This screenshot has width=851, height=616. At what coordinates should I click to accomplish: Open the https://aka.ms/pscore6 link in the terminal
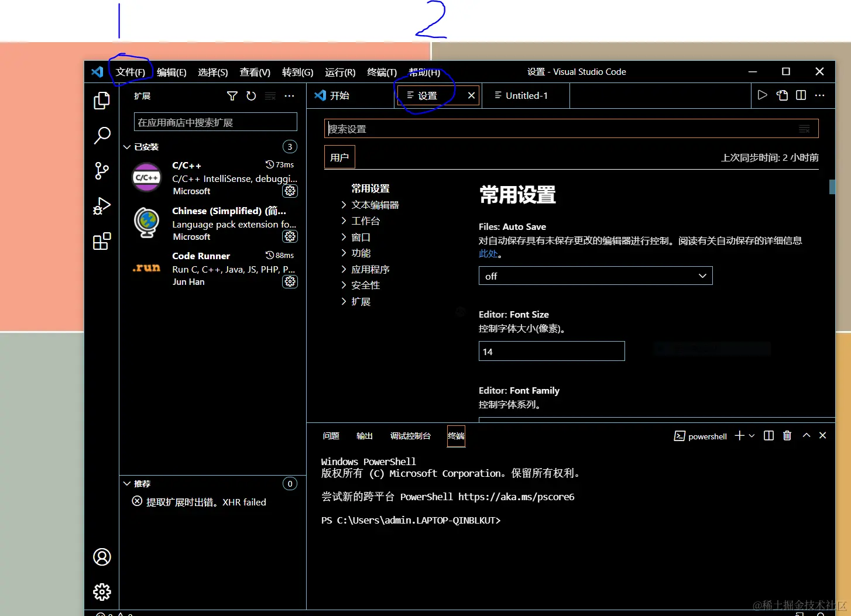point(516,497)
